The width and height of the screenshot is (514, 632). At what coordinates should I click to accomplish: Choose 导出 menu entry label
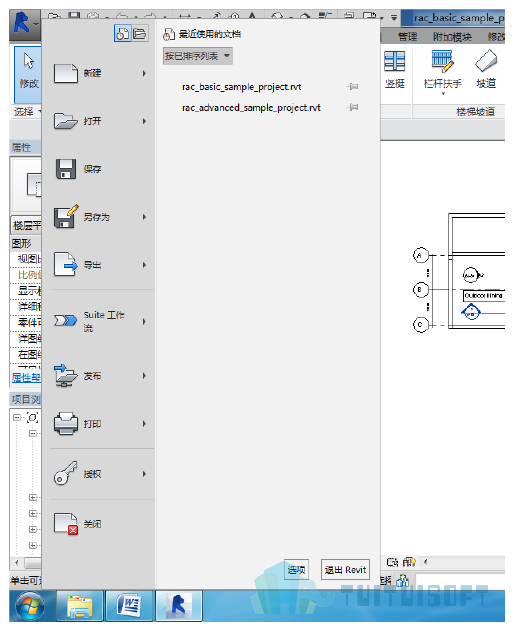pos(92,265)
